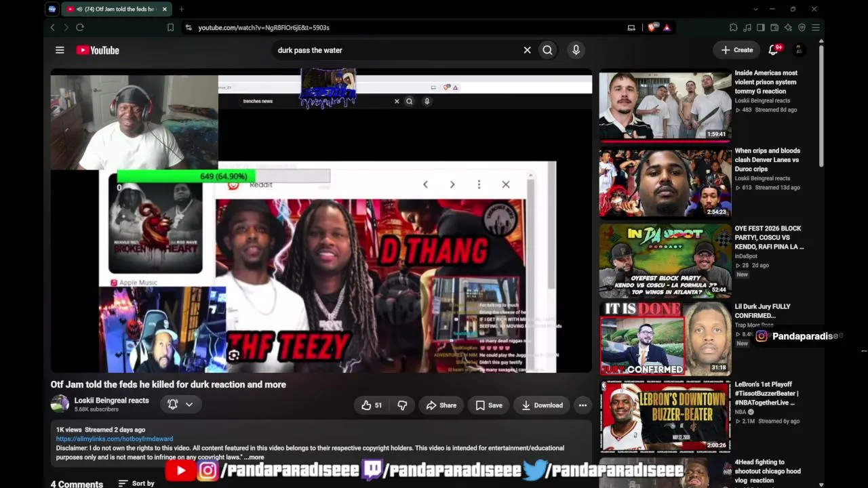The height and width of the screenshot is (488, 868).
Task: Bookmark this page in the address bar
Action: 170,28
